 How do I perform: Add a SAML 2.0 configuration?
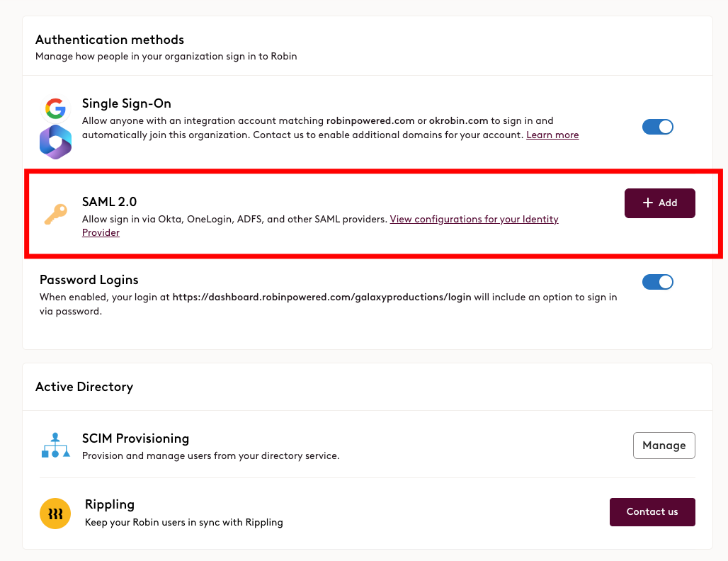click(x=659, y=203)
